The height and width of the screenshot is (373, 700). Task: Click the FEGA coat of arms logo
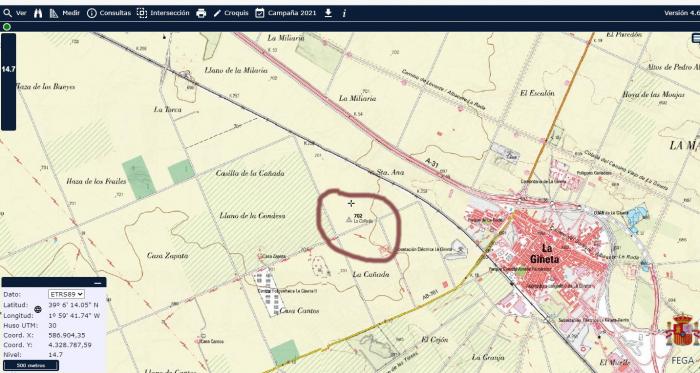[683, 331]
